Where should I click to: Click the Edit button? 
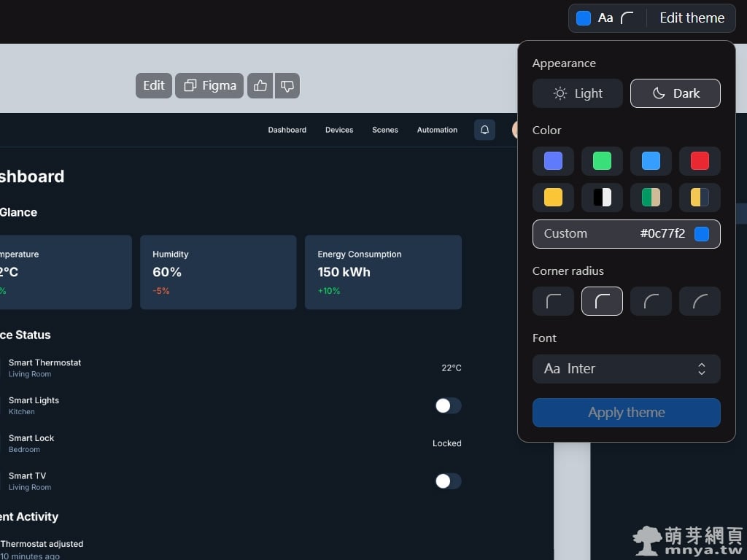pos(154,86)
